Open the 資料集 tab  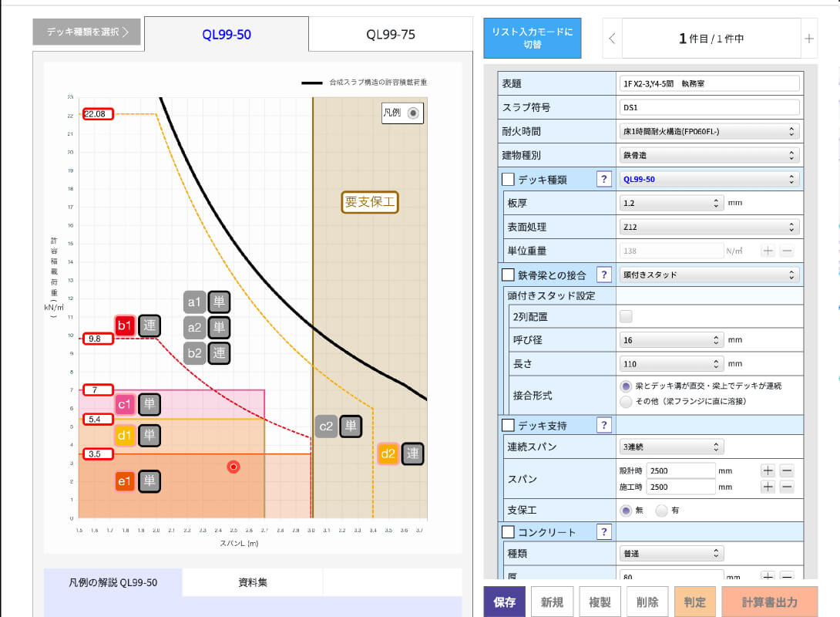click(253, 582)
